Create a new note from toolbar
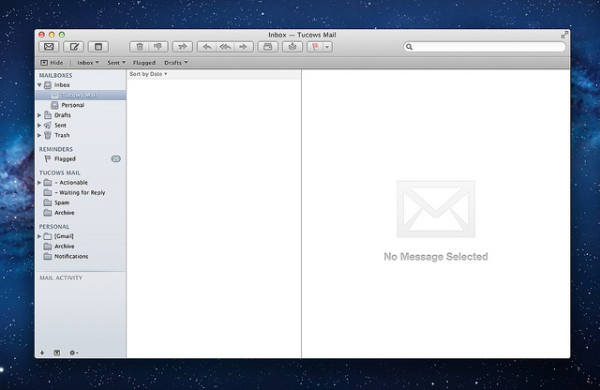 [x=98, y=47]
